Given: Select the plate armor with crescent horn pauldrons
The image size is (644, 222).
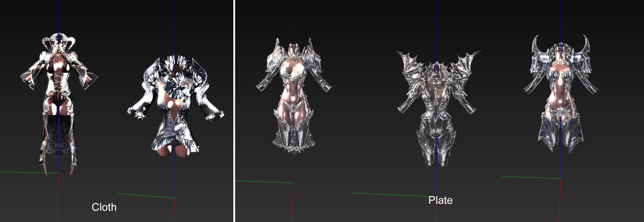Looking at the screenshot, I should [561, 94].
